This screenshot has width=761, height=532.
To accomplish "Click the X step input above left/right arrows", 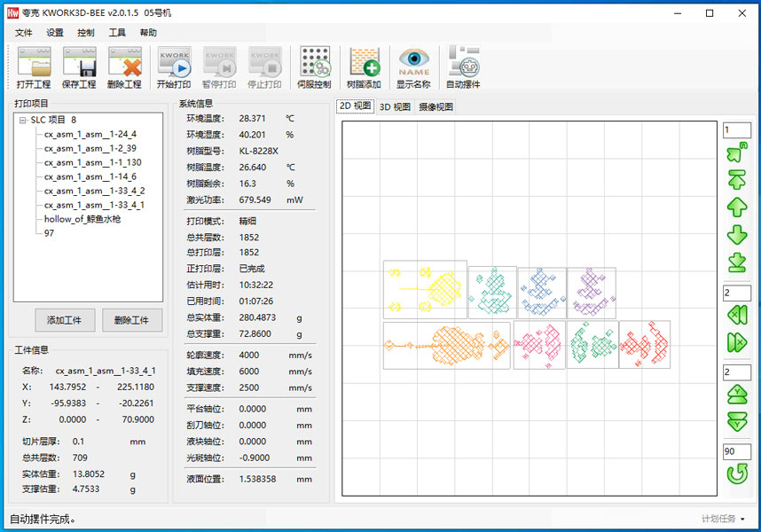I will (x=737, y=293).
